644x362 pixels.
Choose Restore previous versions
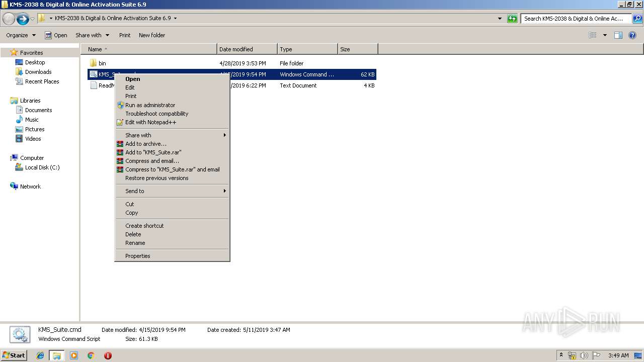pyautogui.click(x=172, y=178)
